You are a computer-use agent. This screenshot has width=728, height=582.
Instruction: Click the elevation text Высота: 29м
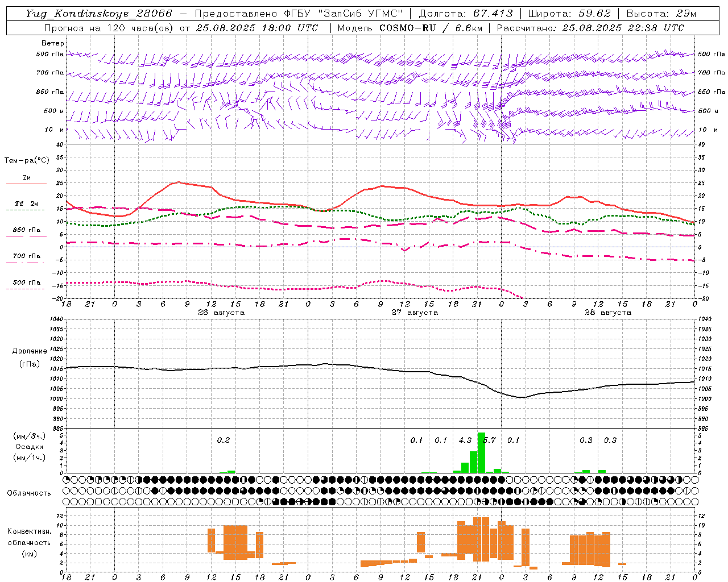tap(661, 14)
